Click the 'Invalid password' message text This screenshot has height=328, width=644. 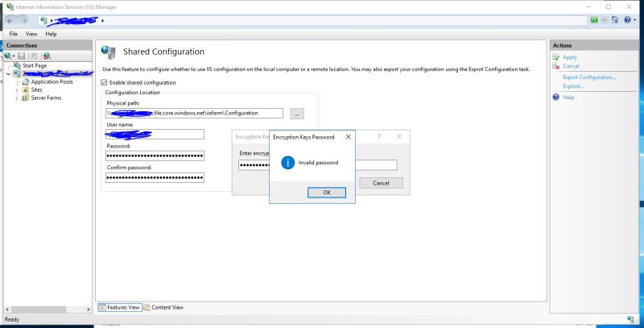coord(318,163)
